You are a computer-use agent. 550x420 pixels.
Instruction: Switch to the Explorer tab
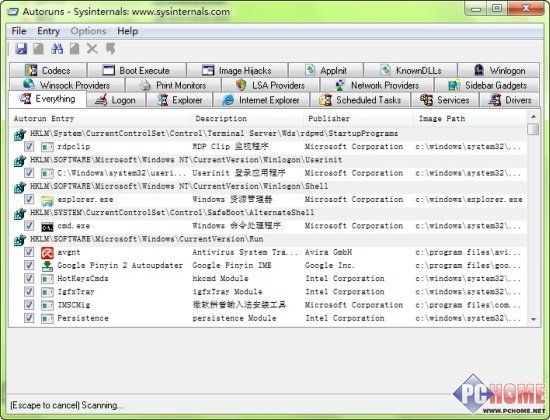179,100
